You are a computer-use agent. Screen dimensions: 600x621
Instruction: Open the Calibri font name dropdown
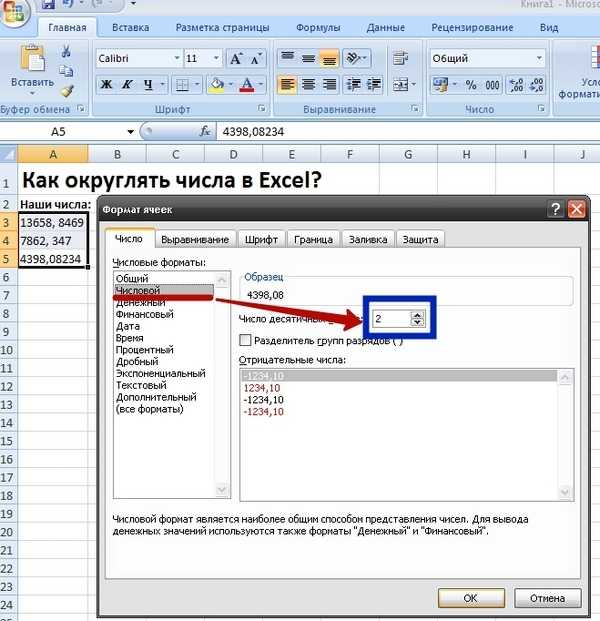click(177, 58)
